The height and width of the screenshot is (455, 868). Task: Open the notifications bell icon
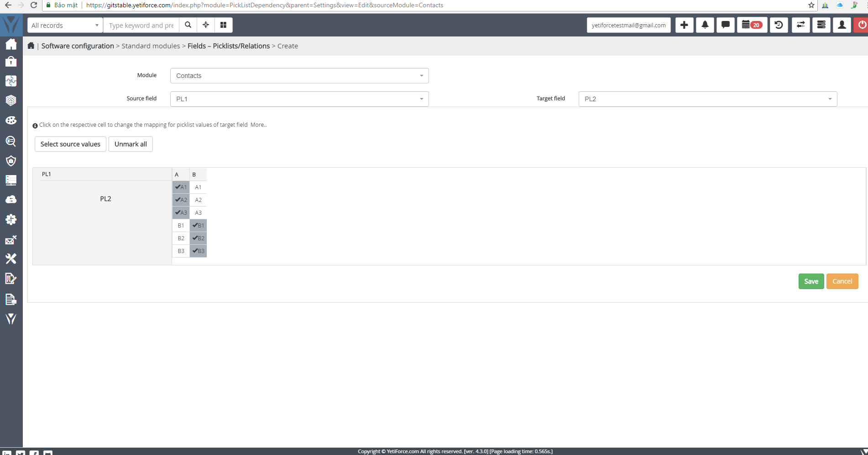(x=705, y=25)
